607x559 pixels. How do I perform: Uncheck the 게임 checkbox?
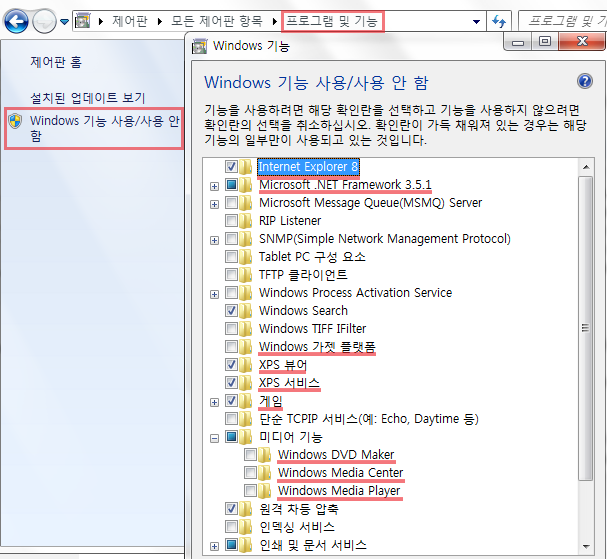point(231,401)
